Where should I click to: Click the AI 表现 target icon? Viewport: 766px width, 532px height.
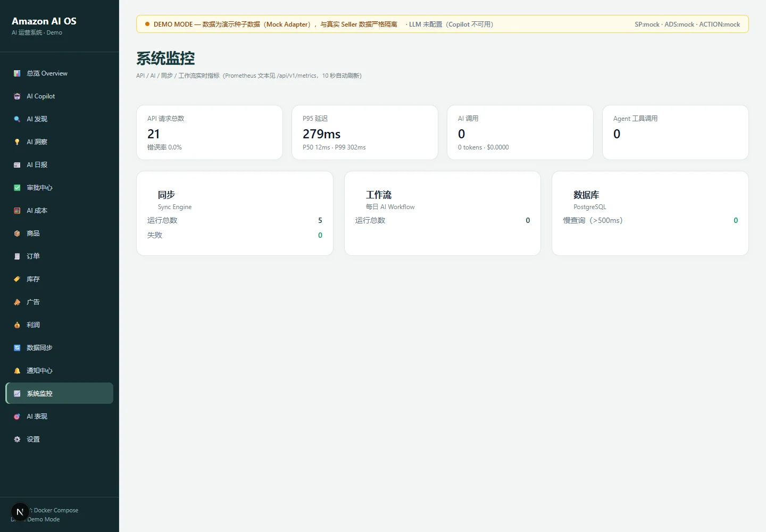pos(17,417)
